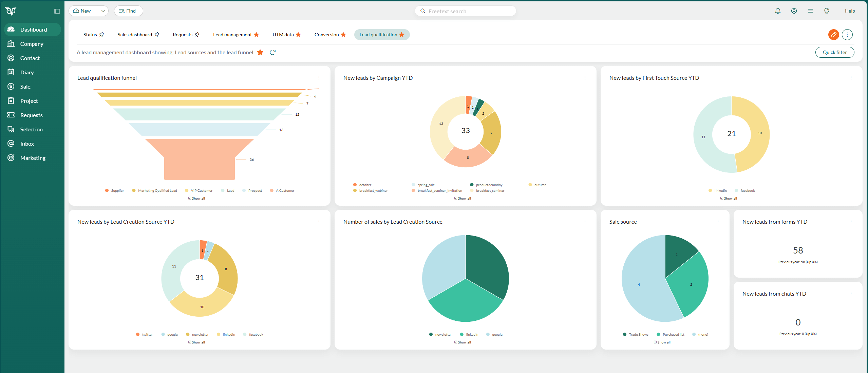Select the Sale icon in the sidebar
The width and height of the screenshot is (868, 373).
coord(11,86)
